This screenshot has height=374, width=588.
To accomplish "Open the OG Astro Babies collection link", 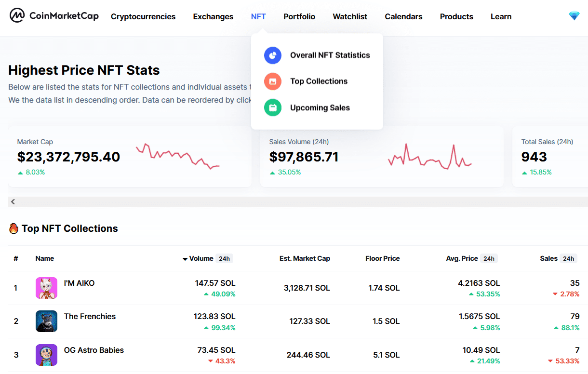I will [x=94, y=350].
